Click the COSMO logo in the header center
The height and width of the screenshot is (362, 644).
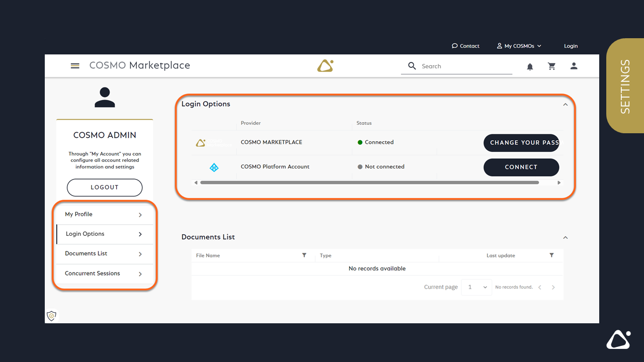pyautogui.click(x=325, y=65)
